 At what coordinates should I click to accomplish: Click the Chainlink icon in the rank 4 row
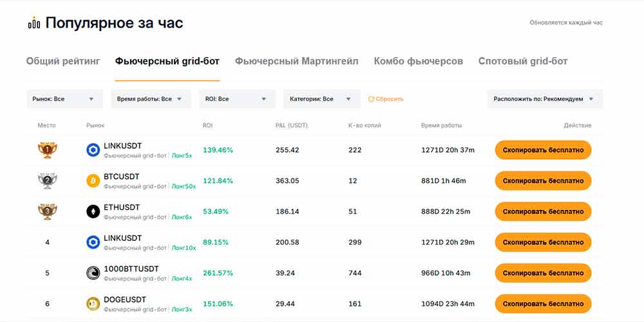coord(93,242)
